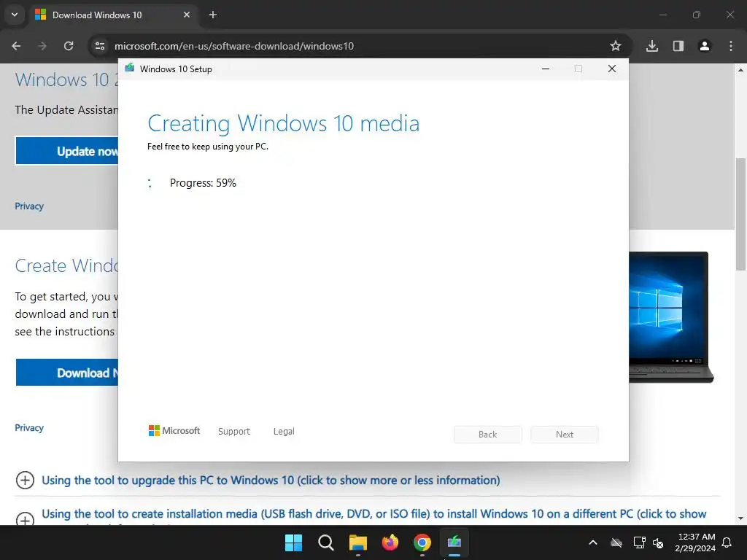Open network tray icon
This screenshot has width=747, height=560.
click(x=639, y=542)
